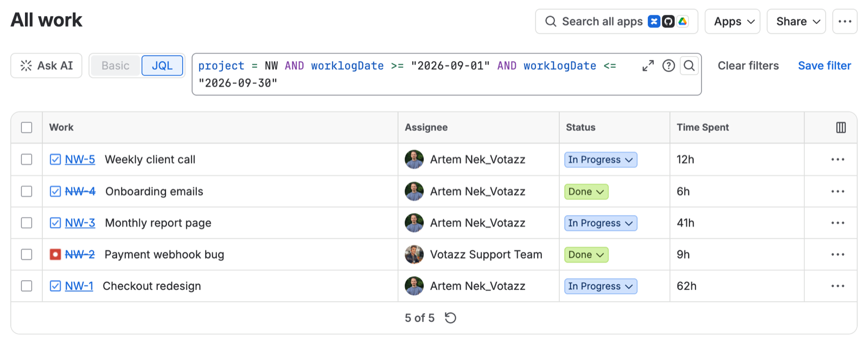Change In Progress status of NW-1
Image resolution: width=868 pixels, height=344 pixels.
tap(601, 285)
